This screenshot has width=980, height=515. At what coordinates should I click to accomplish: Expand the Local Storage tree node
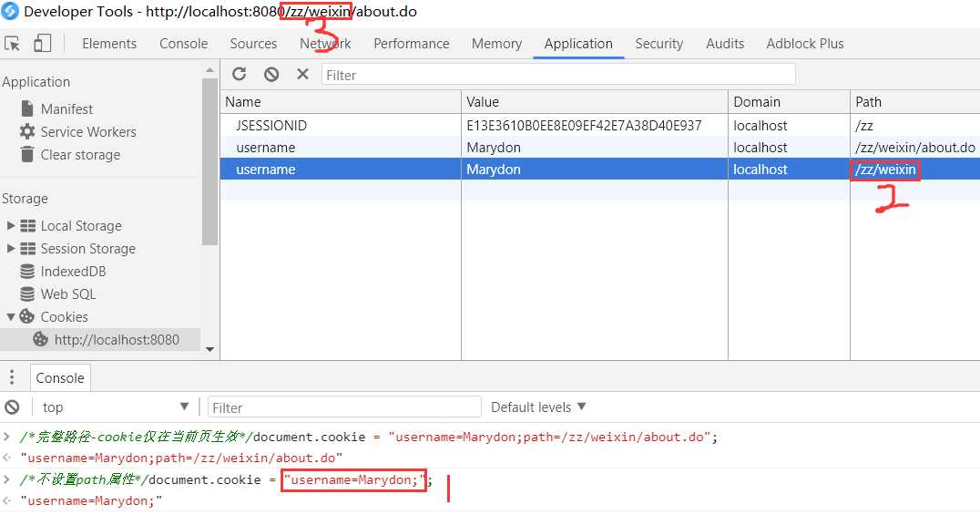pyautogui.click(x=11, y=225)
